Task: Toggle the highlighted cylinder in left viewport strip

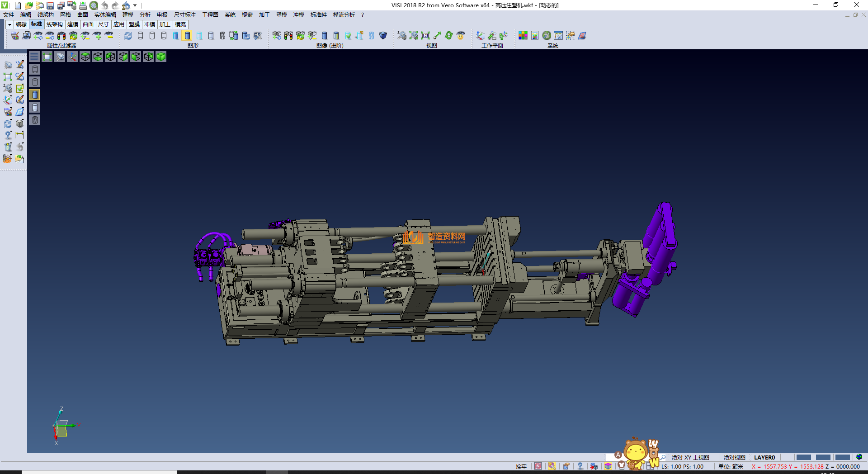Action: coord(35,95)
